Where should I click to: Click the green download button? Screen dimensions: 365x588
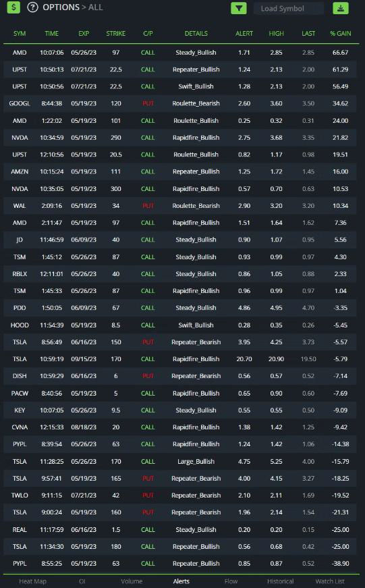pos(341,8)
